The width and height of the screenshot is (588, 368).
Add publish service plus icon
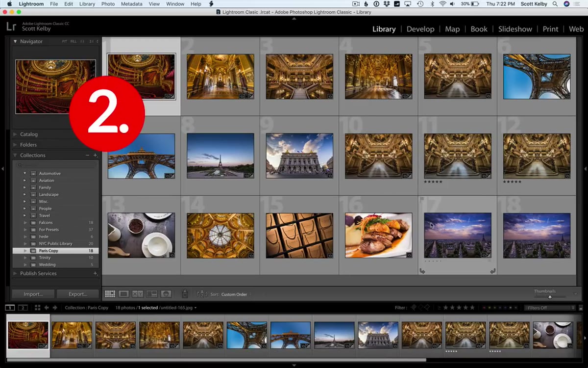click(96, 273)
